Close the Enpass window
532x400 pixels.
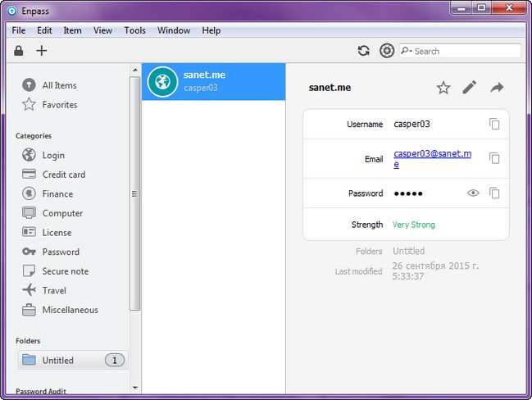tap(508, 8)
